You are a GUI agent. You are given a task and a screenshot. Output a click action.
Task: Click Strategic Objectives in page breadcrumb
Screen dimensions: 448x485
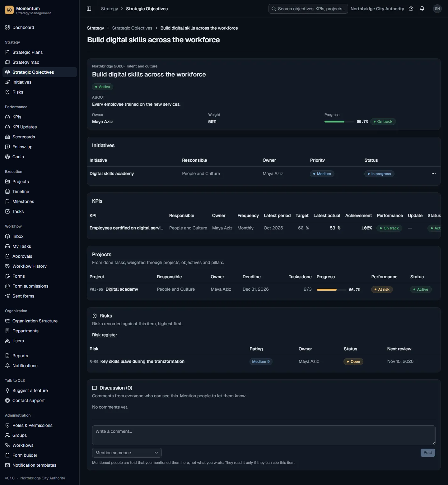(x=132, y=28)
